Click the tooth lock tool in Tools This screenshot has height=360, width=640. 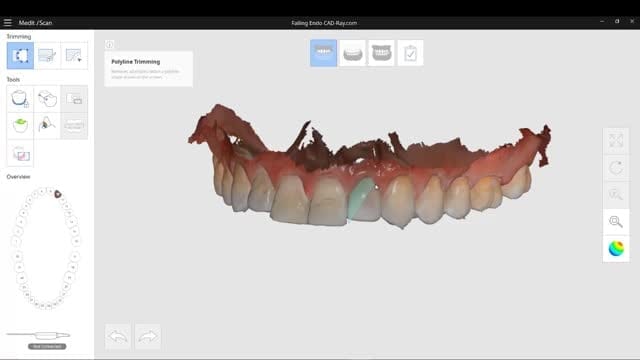point(20,99)
